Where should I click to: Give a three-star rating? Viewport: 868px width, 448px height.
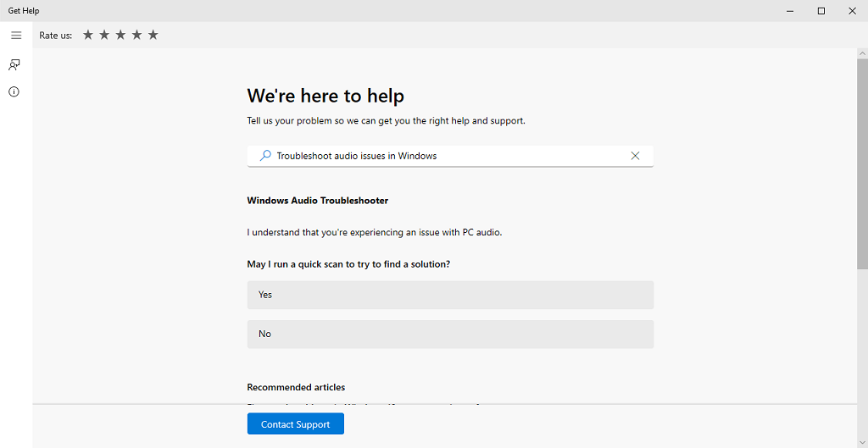120,35
